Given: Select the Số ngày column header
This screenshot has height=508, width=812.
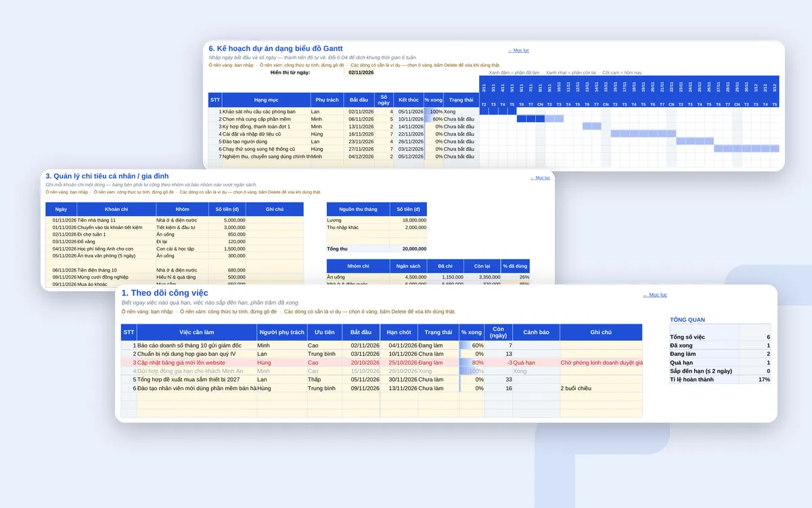Looking at the screenshot, I should pos(385,100).
